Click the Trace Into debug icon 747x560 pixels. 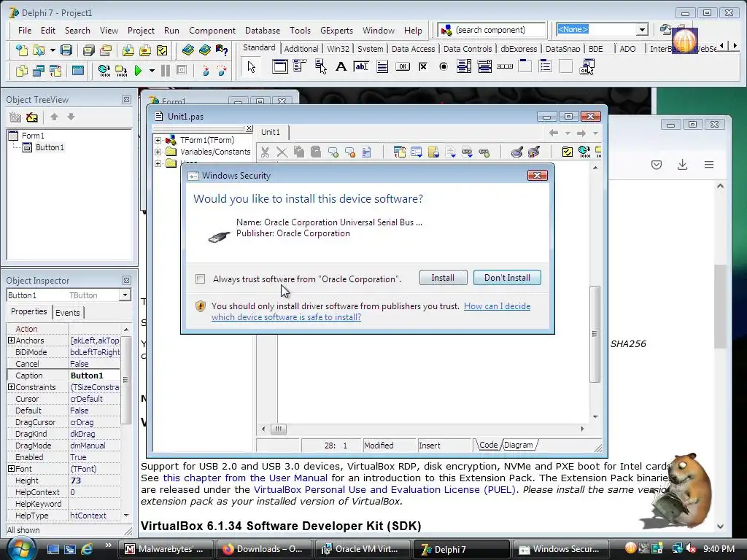tap(205, 71)
